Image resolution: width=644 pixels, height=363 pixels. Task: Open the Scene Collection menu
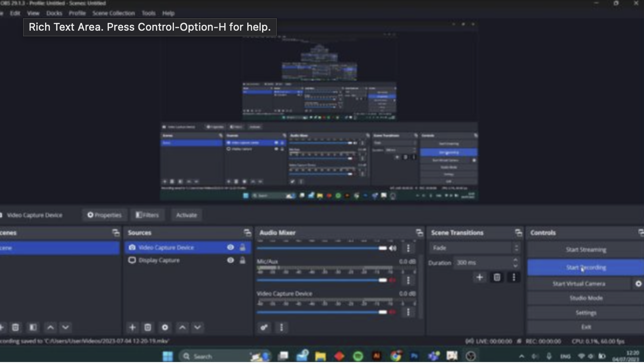point(114,13)
